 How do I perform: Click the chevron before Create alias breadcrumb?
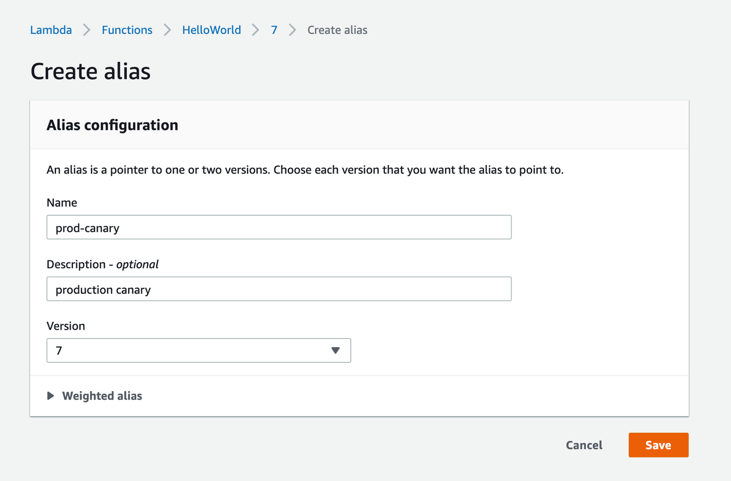point(292,30)
